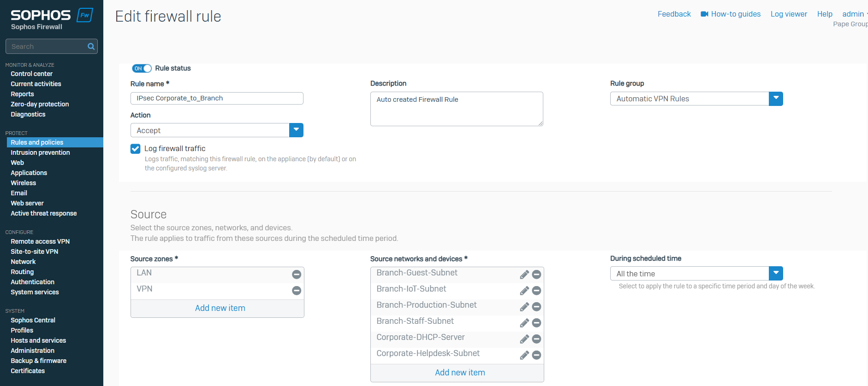Remove Branch-IoT-Subnet from source networks
Viewport: 868px width, 386px height.
click(536, 291)
